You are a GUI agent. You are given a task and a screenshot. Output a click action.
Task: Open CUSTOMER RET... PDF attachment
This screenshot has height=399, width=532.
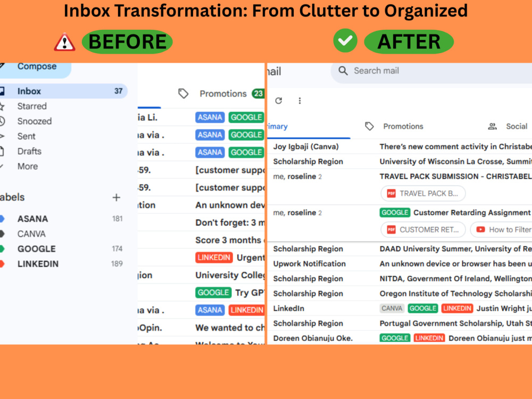tap(423, 230)
